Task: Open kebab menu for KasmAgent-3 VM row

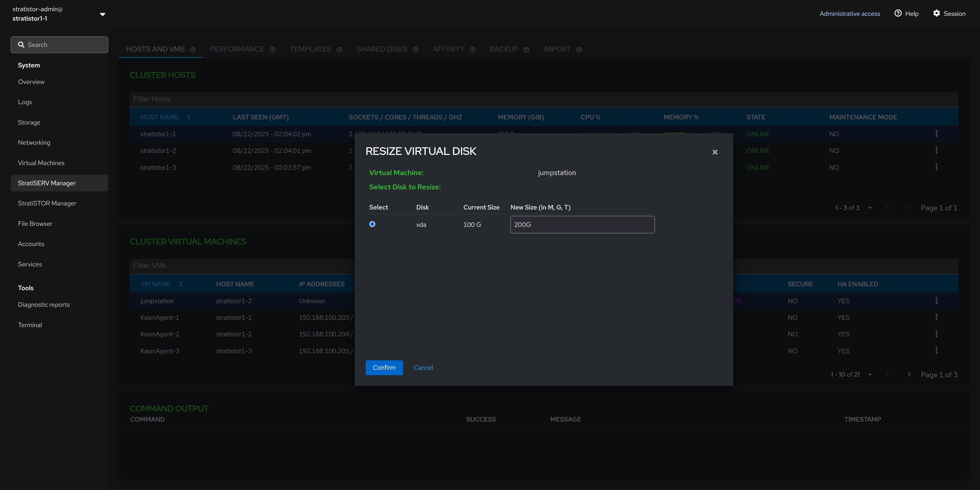Action: pos(936,350)
